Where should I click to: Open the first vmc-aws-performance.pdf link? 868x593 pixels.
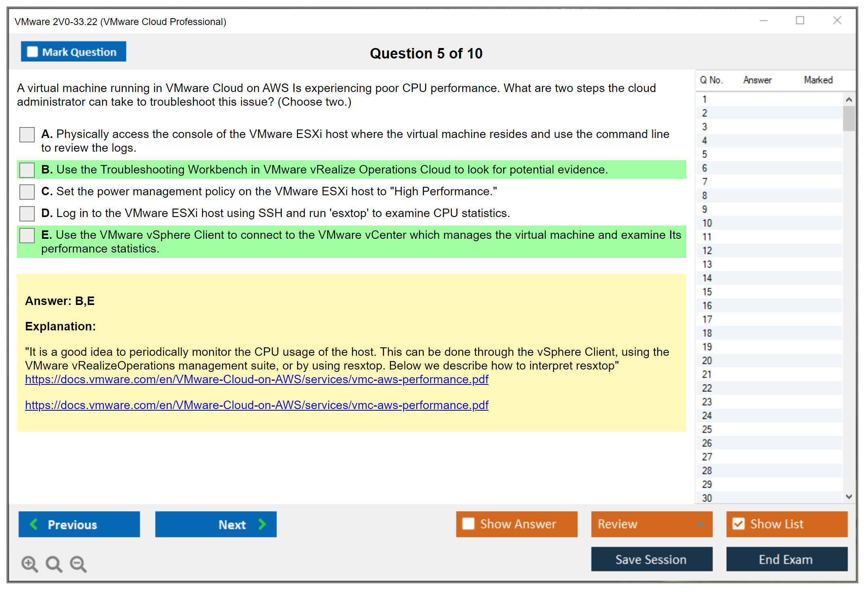(x=256, y=379)
